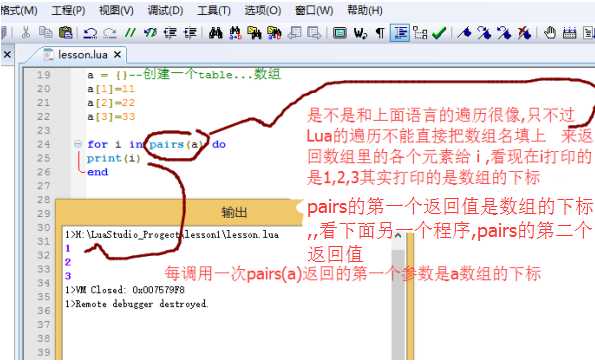Click the Copy icon in toolbar
595x364 pixels.
click(x=46, y=33)
